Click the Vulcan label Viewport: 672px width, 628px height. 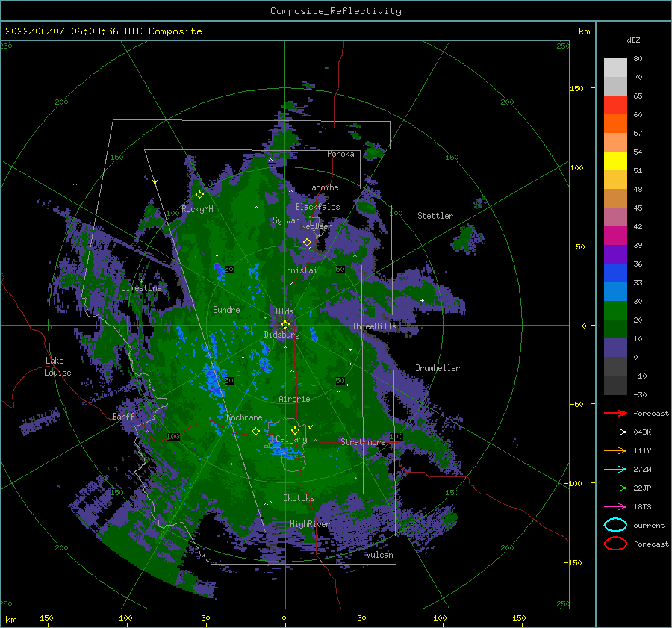379,555
